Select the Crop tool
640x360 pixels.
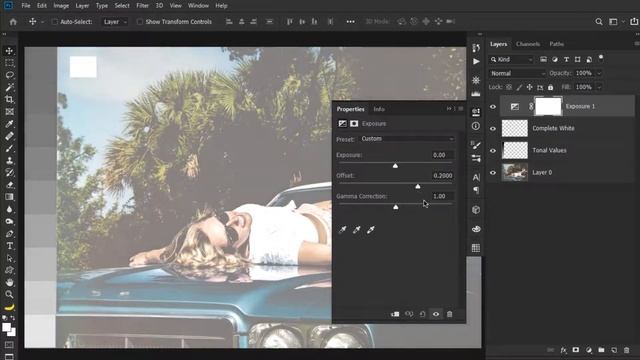click(9, 100)
